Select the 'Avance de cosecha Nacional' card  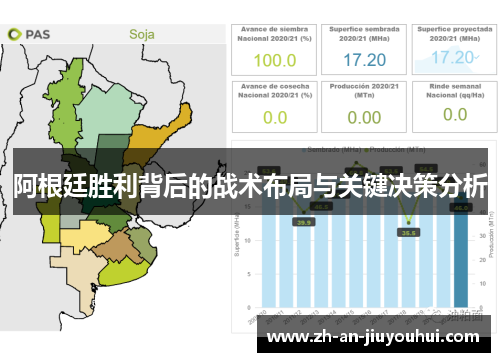point(274,107)
